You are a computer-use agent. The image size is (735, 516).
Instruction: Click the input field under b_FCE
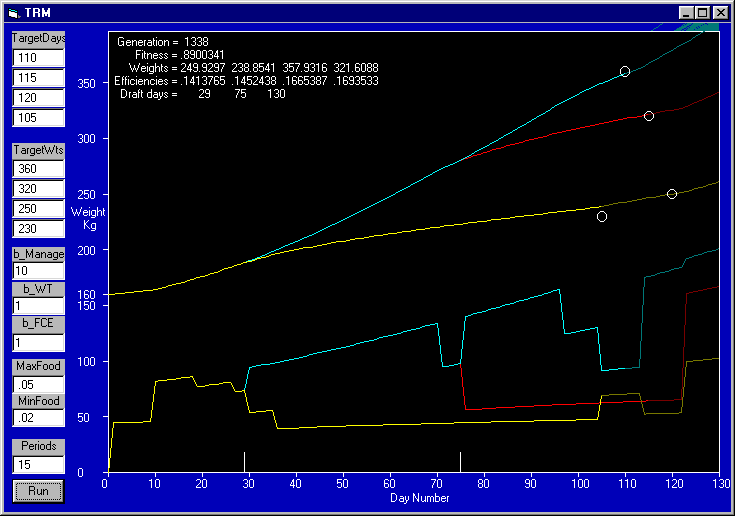pos(38,342)
